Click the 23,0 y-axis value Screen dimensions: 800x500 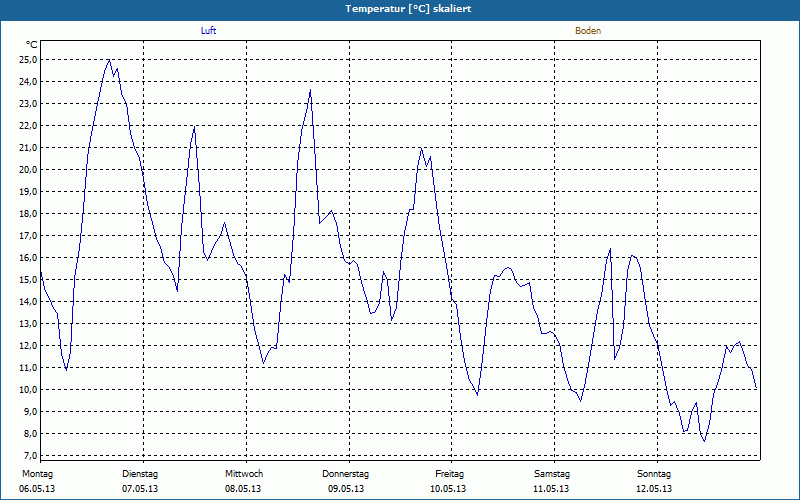(x=28, y=104)
